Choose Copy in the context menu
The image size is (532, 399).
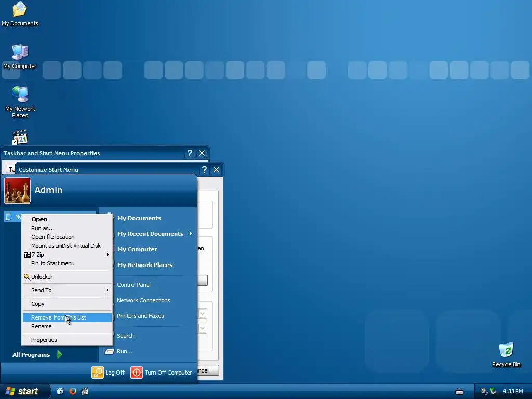67,304
